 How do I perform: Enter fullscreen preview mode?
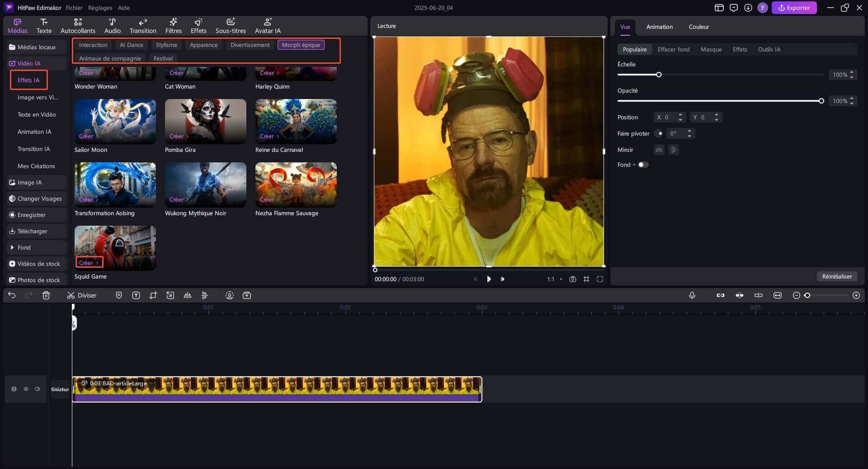coord(600,279)
